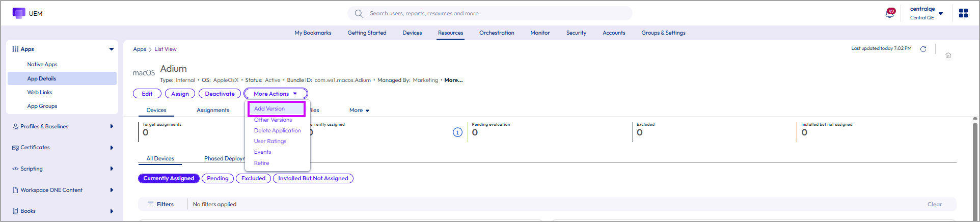The image size is (980, 222).
Task: Open Groups & Settings navigation item
Action: pyautogui.click(x=663, y=33)
